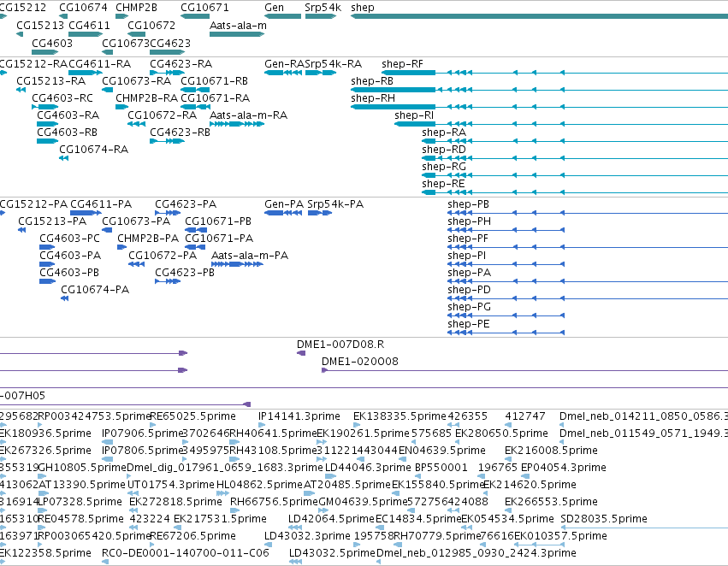Click the long shep gene bar
The image size is (728, 566).
(539, 16)
